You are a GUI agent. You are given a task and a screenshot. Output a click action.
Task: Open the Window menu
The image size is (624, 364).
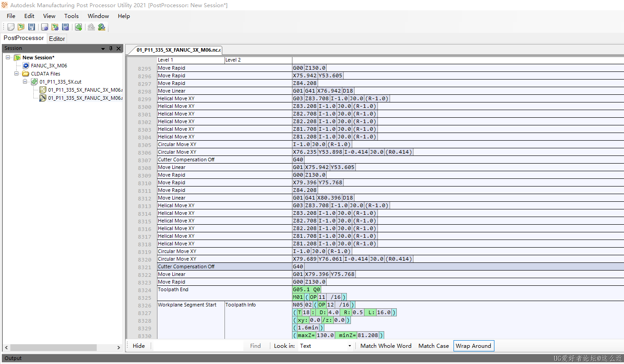98,16
